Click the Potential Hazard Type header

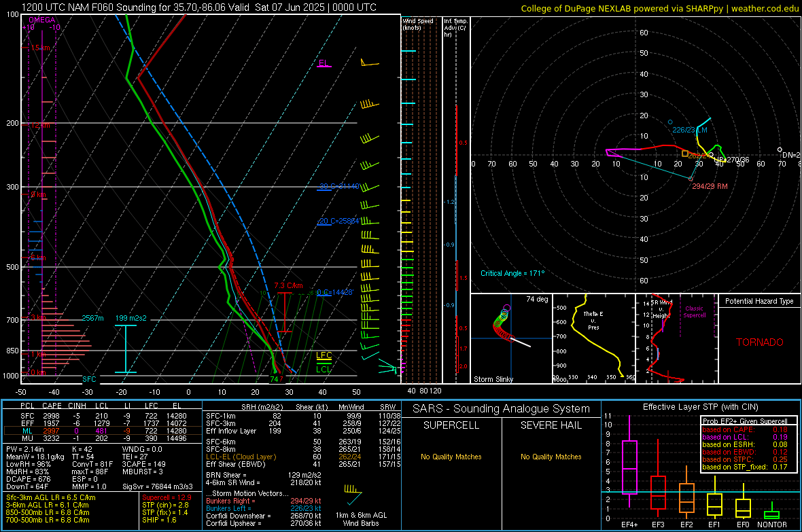(x=759, y=301)
